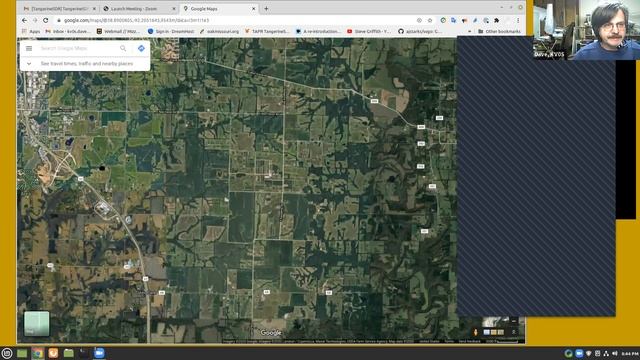
Task: Open Directions using the blue diamond icon
Action: point(141,49)
